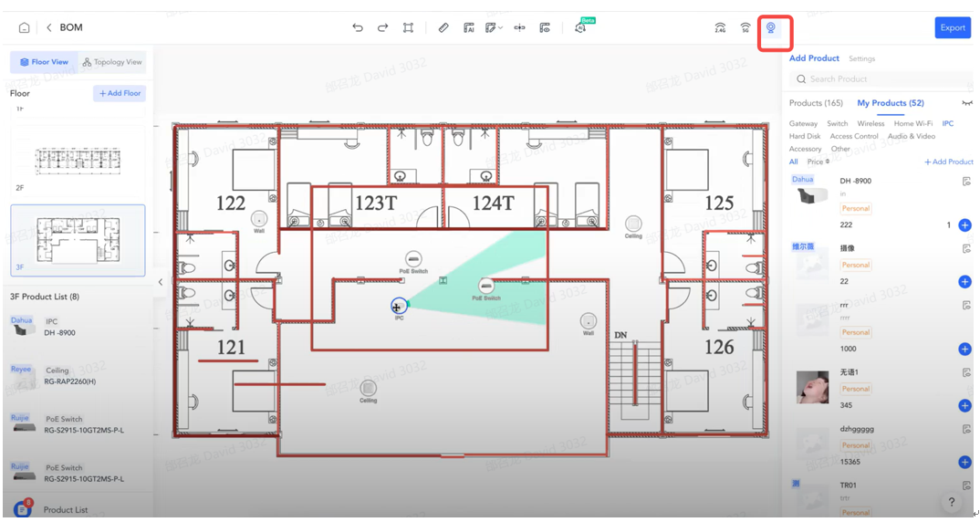Click the fit-to-screen frame icon
The width and height of the screenshot is (980, 522).
click(x=408, y=27)
